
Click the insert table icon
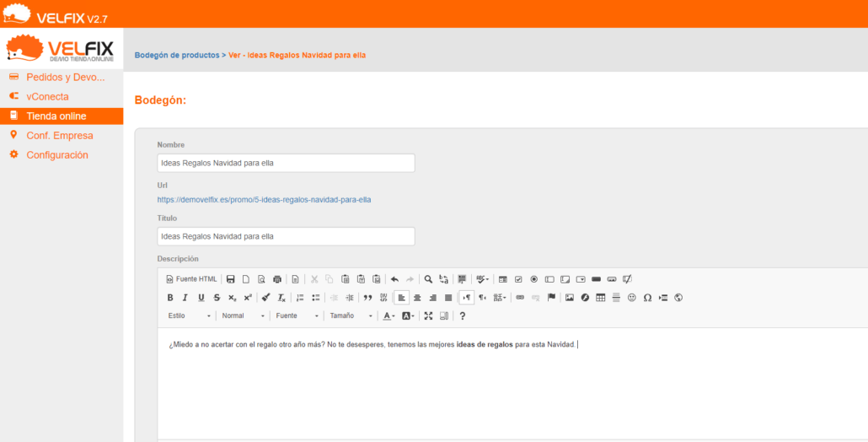coord(600,298)
